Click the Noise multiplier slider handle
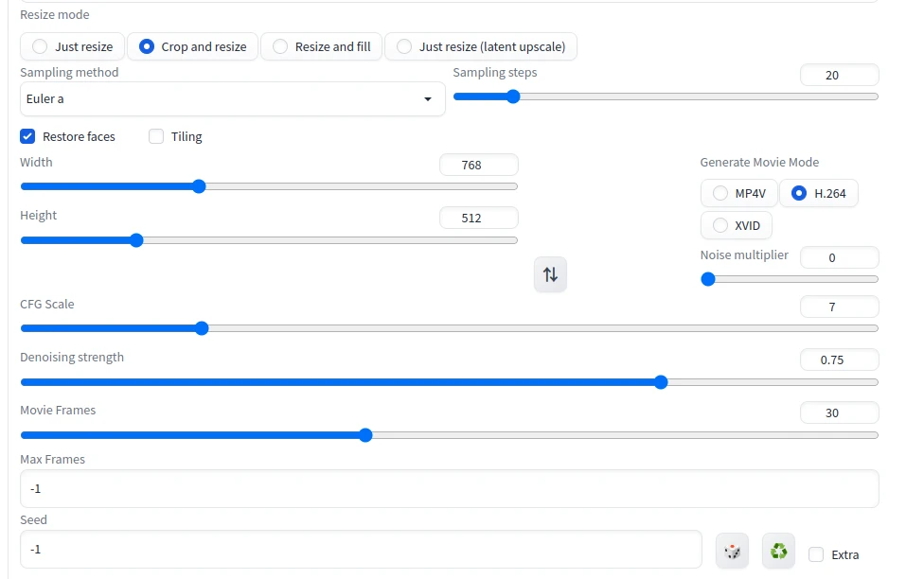This screenshot has height=579, width=924. tap(707, 279)
